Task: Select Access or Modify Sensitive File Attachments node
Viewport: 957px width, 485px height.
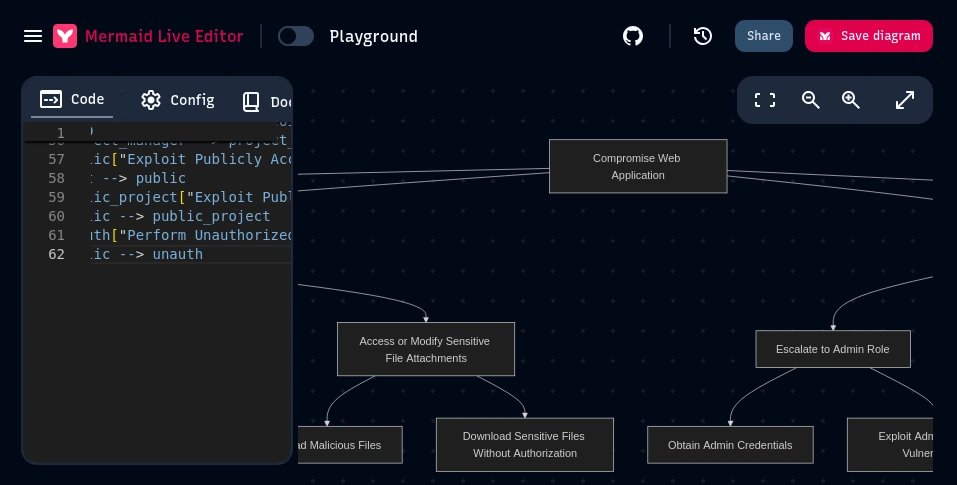Action: (x=425, y=349)
